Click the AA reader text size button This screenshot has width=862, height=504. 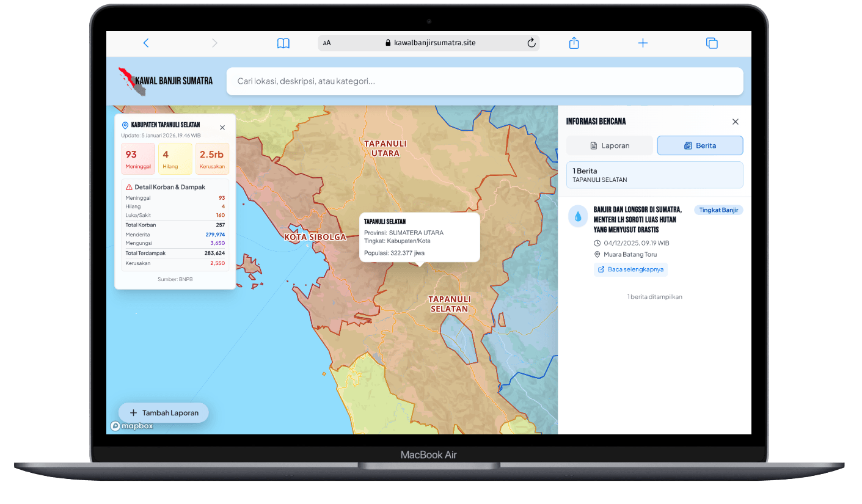click(327, 43)
